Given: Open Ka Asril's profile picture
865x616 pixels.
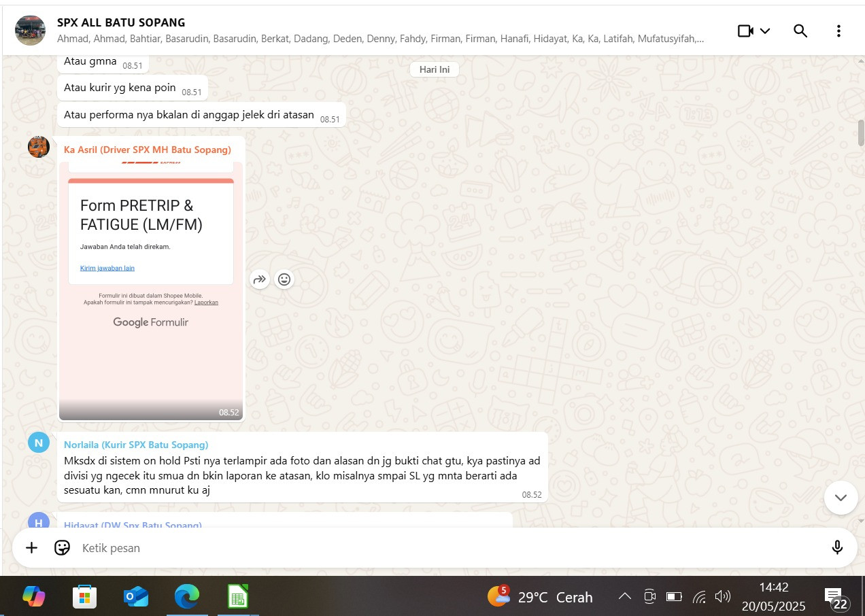Looking at the screenshot, I should click(x=39, y=147).
